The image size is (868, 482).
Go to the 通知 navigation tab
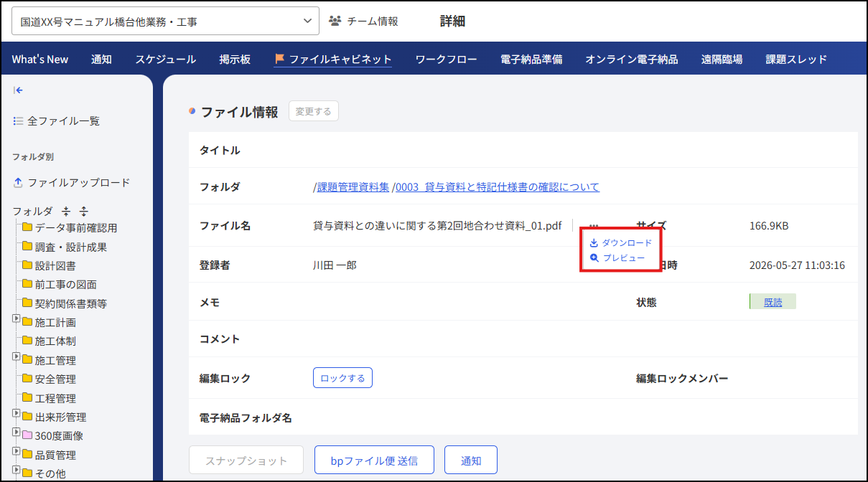(x=102, y=60)
